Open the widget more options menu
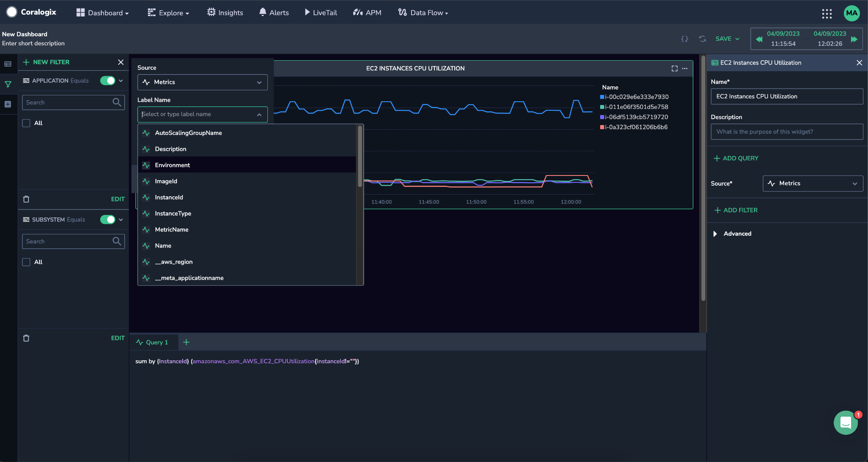Viewport: 868px width, 462px height. click(684, 68)
